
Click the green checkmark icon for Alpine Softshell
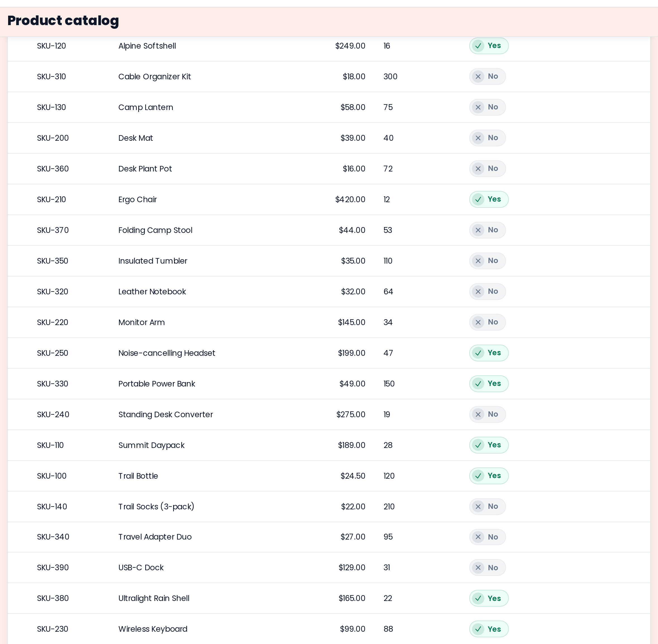[x=478, y=46]
